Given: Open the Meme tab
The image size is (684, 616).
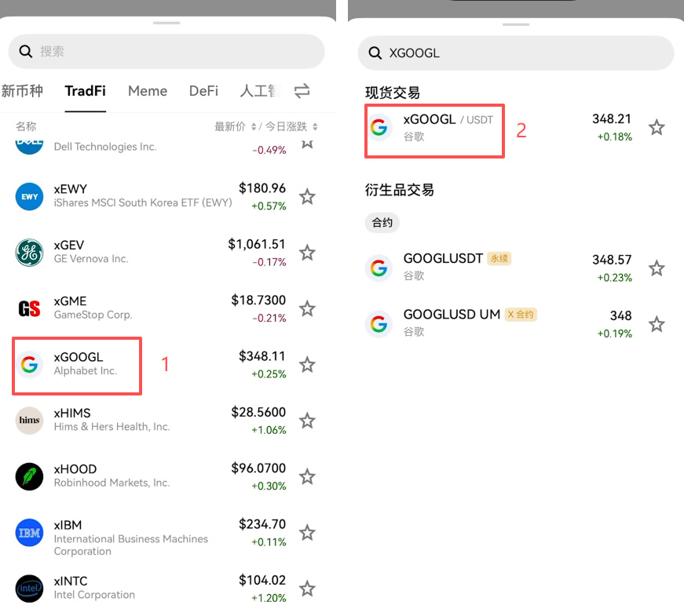Looking at the screenshot, I should pos(148,91).
